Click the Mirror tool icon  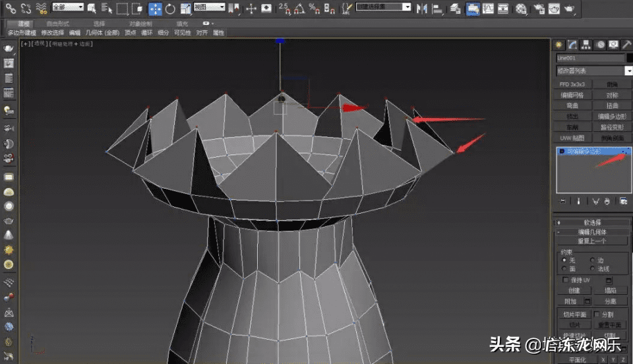pyautogui.click(x=422, y=9)
